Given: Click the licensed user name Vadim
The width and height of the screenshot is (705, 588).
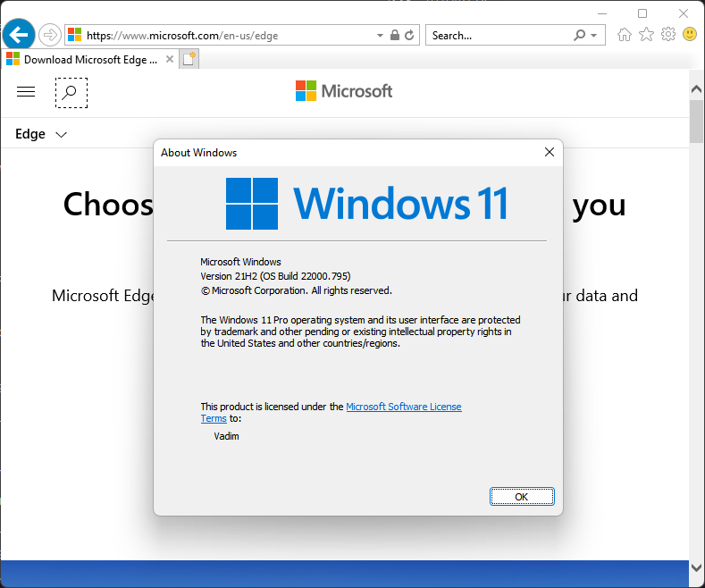Looking at the screenshot, I should click(x=226, y=436).
